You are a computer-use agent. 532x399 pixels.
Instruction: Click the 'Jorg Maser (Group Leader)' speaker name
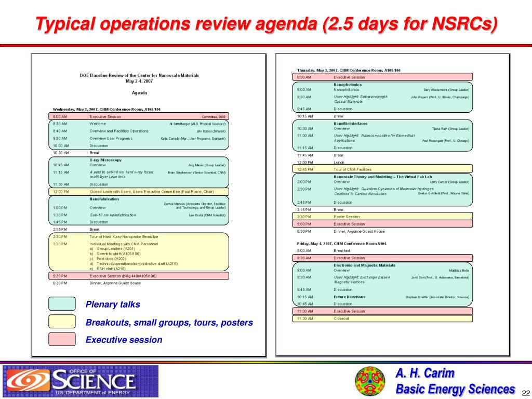coord(207,165)
